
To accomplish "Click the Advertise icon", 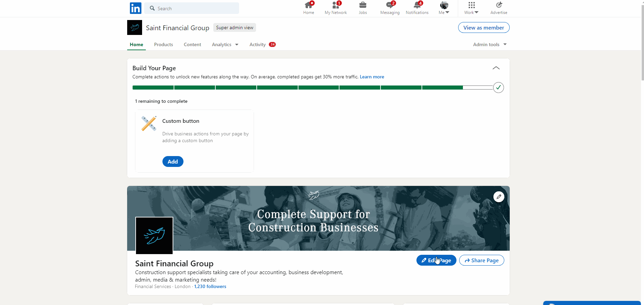I will 499,5.
